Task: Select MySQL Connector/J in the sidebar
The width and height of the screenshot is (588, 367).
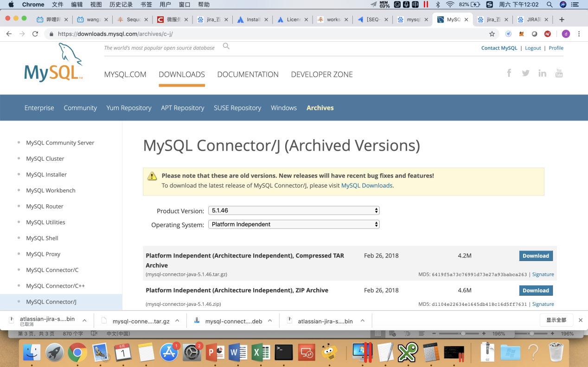Action: (51, 302)
